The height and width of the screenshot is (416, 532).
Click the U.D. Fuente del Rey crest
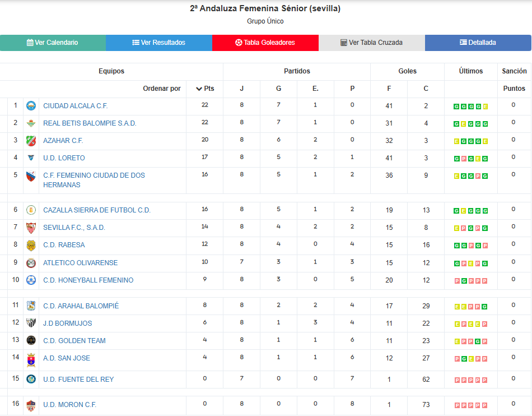click(31, 380)
